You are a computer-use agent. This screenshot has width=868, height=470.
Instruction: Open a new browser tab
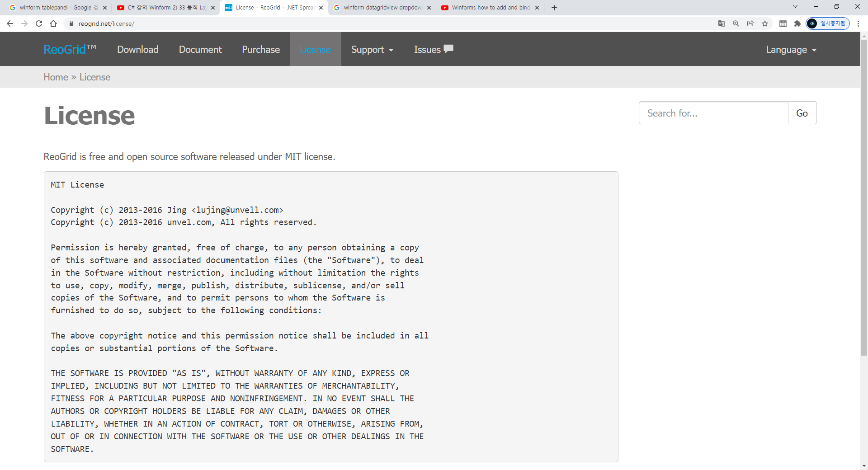pos(554,8)
